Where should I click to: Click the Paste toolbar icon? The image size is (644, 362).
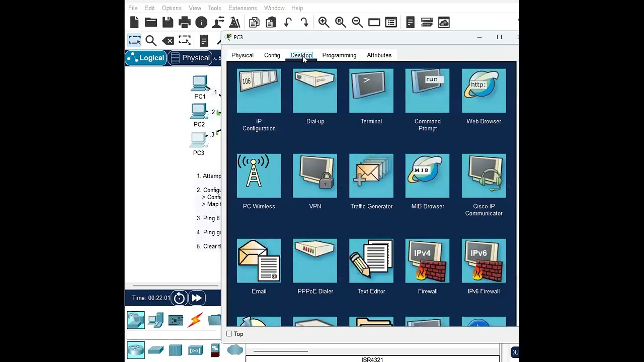click(271, 22)
